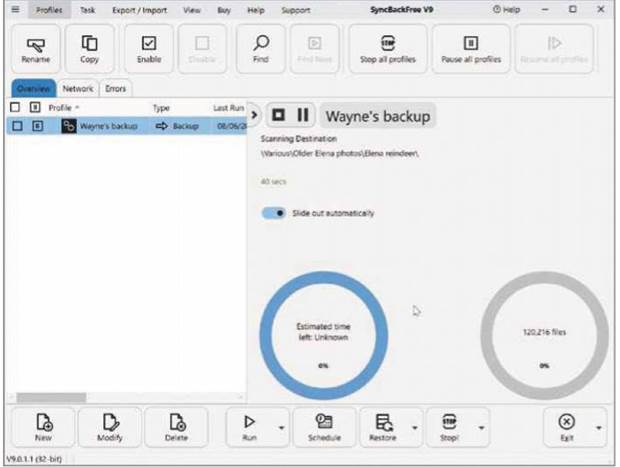Switch to the Overview tab

[x=34, y=88]
